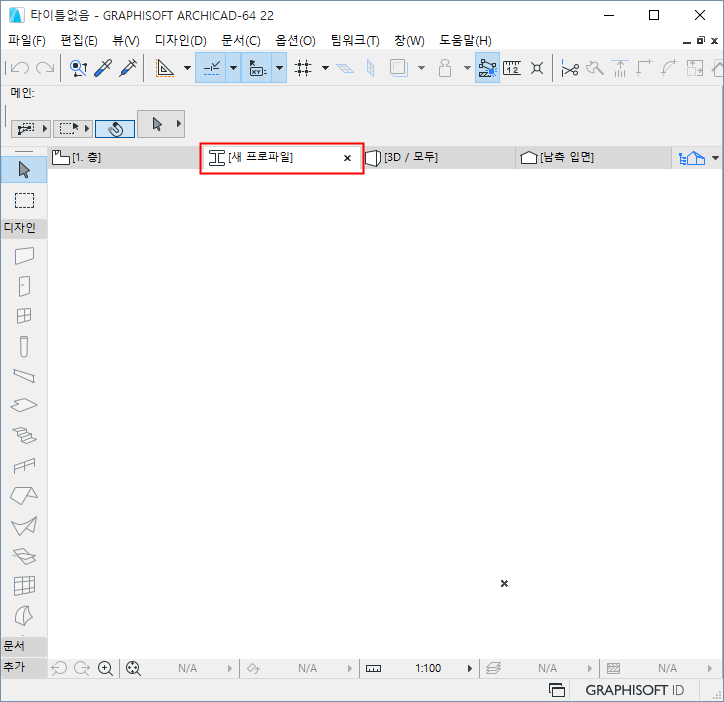This screenshot has height=702, width=724.
Task: Toggle quick selection magnet option
Action: pyautogui.click(x=115, y=129)
